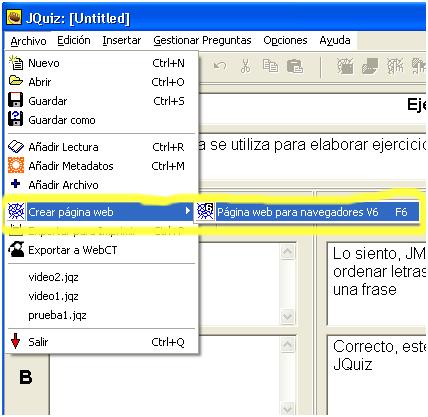Screen dimensions: 428x417
Task: Click the scroll up arrow of the answer B box
Action: point(288,345)
